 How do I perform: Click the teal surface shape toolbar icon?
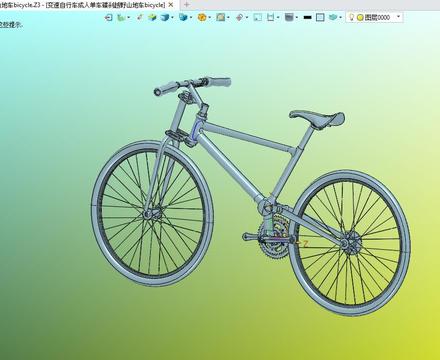(x=333, y=17)
